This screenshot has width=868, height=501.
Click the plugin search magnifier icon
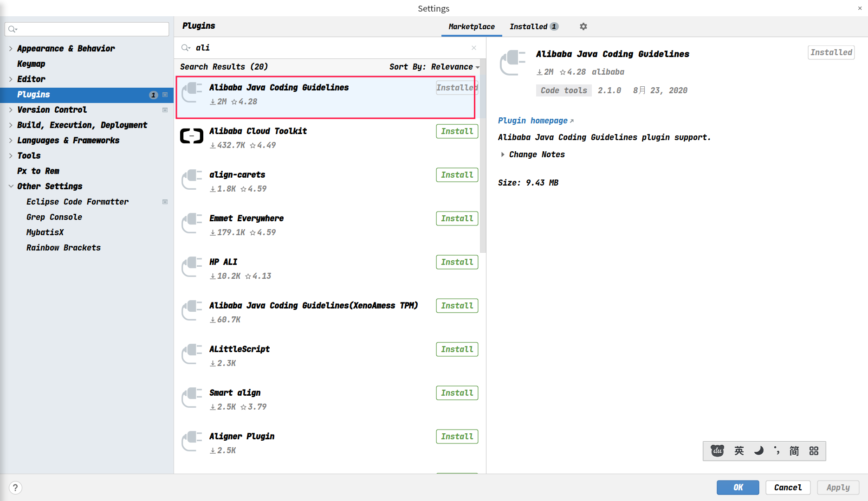point(186,48)
